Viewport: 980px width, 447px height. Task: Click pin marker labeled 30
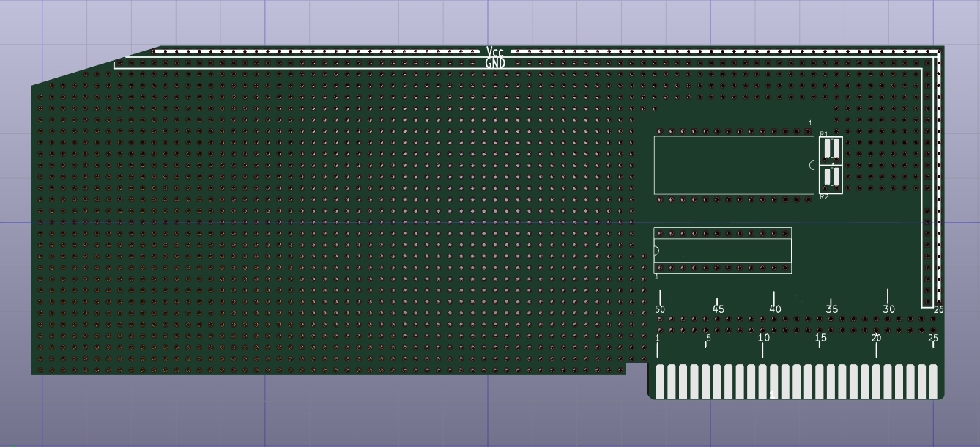click(x=888, y=309)
